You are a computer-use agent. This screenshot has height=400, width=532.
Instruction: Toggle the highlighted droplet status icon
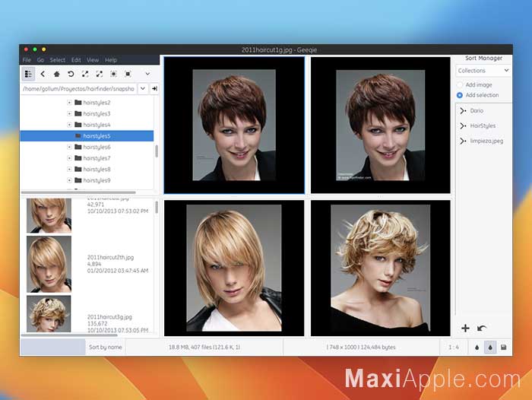[x=490, y=347]
